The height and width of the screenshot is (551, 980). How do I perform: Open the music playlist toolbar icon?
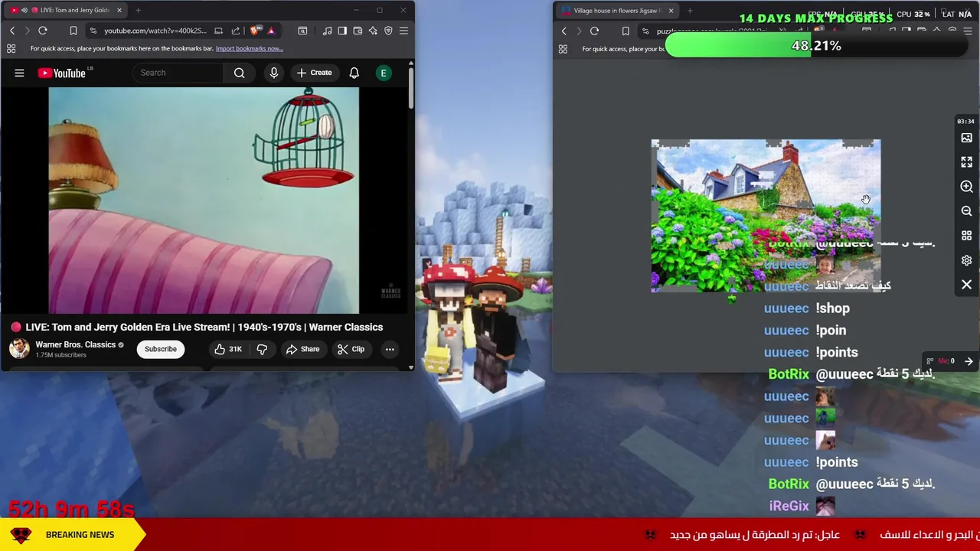point(328,31)
